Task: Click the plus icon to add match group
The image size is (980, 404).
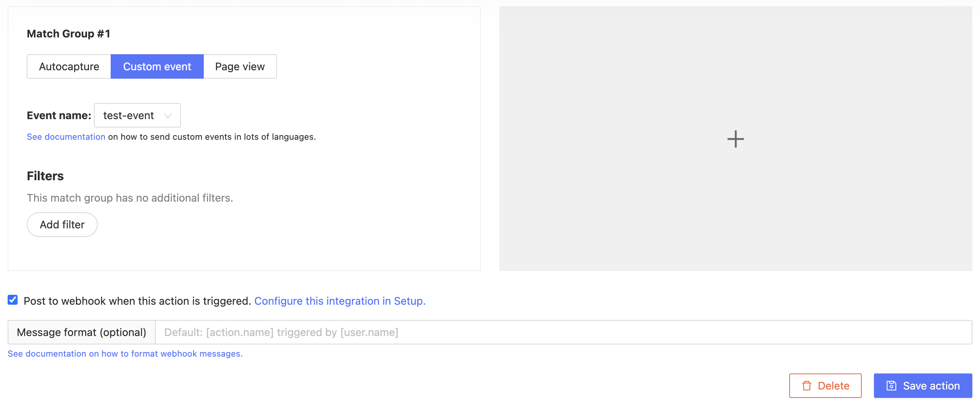Action: tap(735, 139)
